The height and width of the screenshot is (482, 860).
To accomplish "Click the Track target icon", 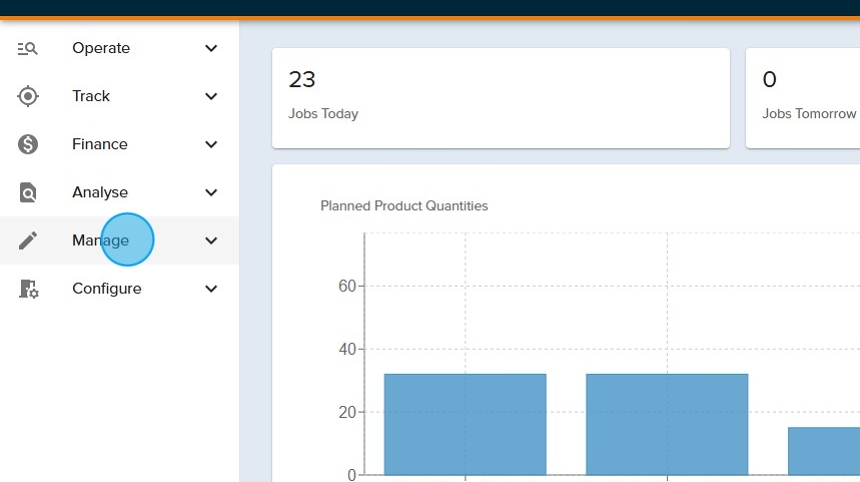I will point(28,96).
